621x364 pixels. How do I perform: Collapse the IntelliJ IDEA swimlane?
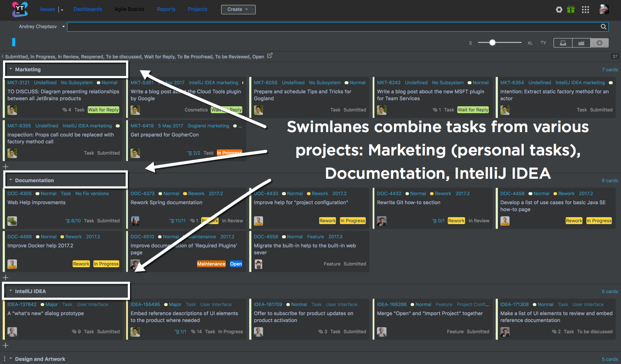click(x=10, y=291)
